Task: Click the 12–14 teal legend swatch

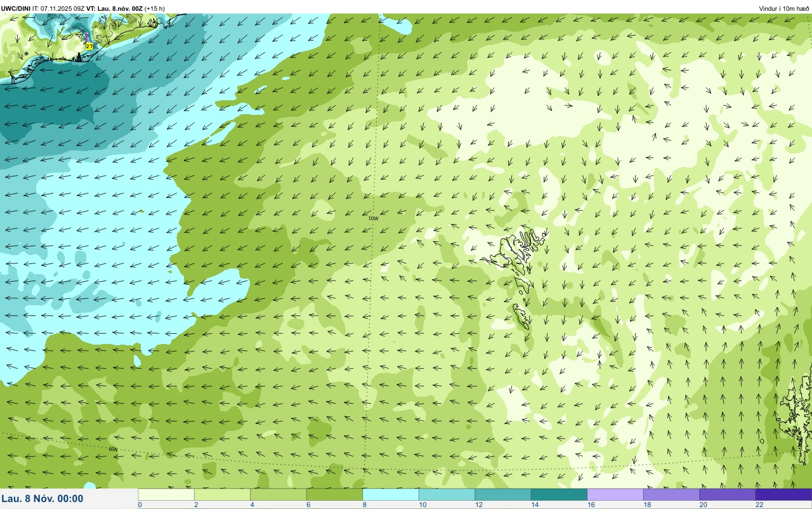Action: (503, 494)
